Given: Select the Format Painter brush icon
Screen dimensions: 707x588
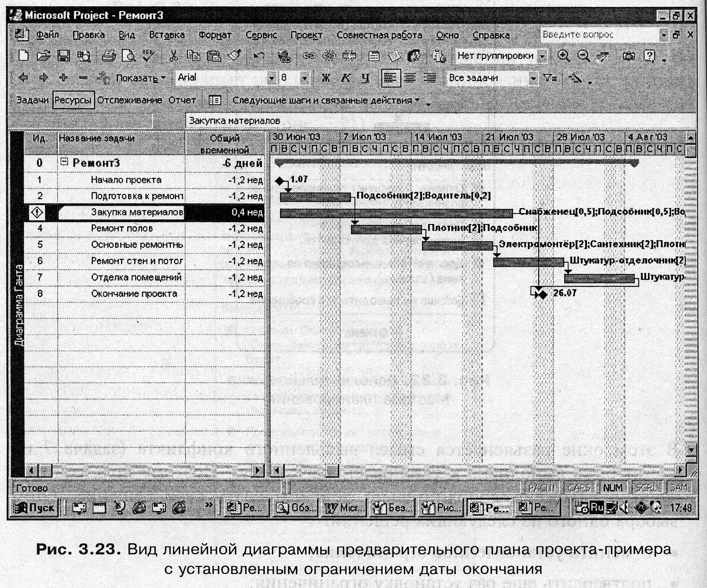Looking at the screenshot, I should point(234,56).
